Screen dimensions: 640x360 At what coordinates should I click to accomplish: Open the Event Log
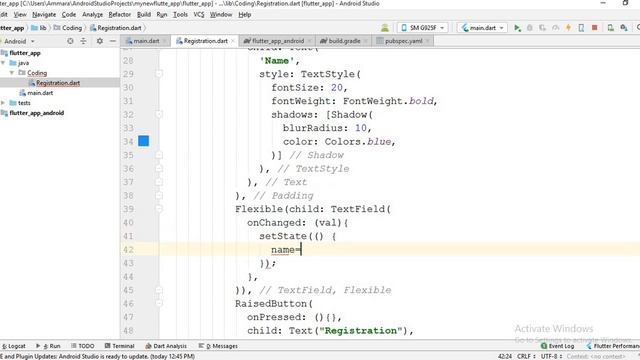tap(558, 346)
